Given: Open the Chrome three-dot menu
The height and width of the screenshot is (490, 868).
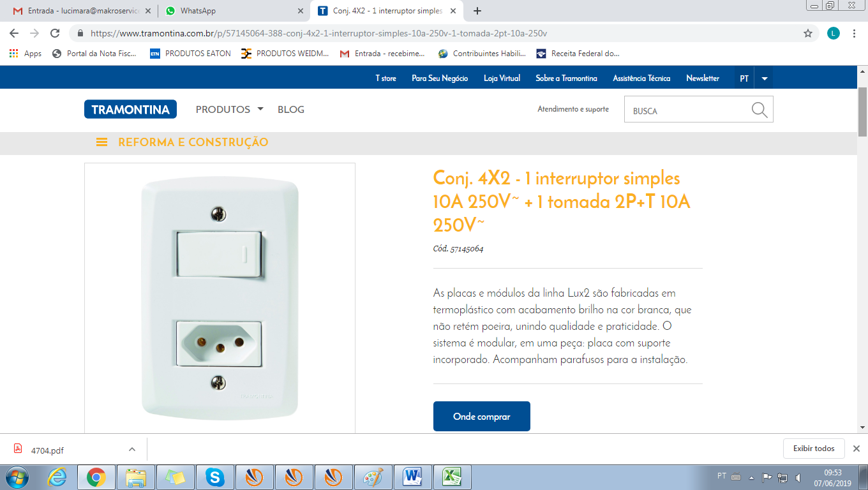Looking at the screenshot, I should coord(854,33).
